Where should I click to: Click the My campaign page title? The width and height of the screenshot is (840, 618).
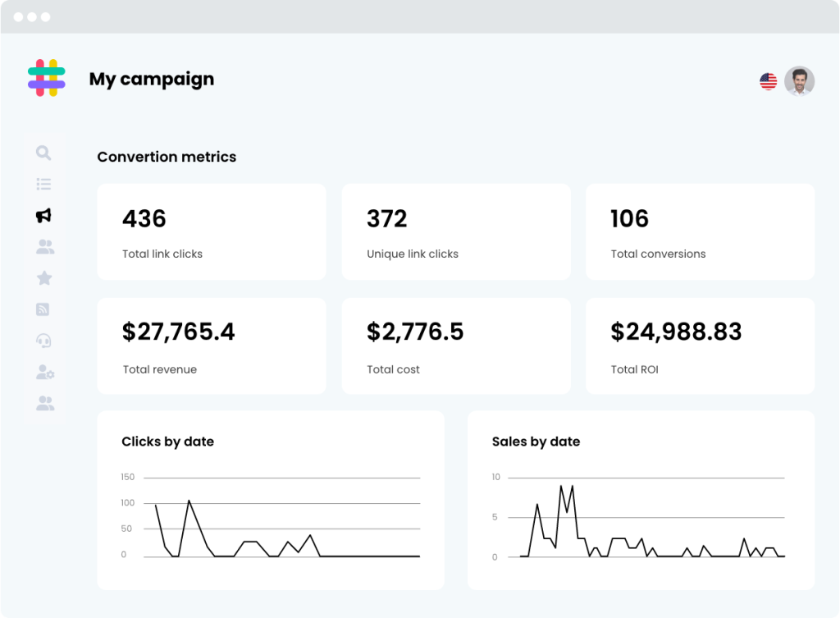point(152,80)
